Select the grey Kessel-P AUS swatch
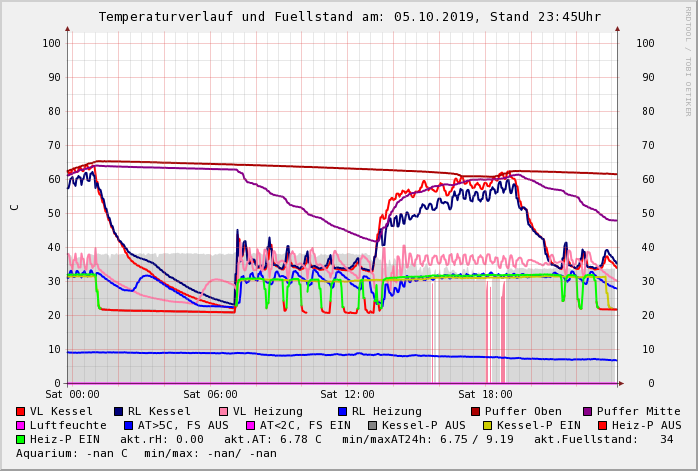The height and width of the screenshot is (471, 698). click(x=371, y=425)
